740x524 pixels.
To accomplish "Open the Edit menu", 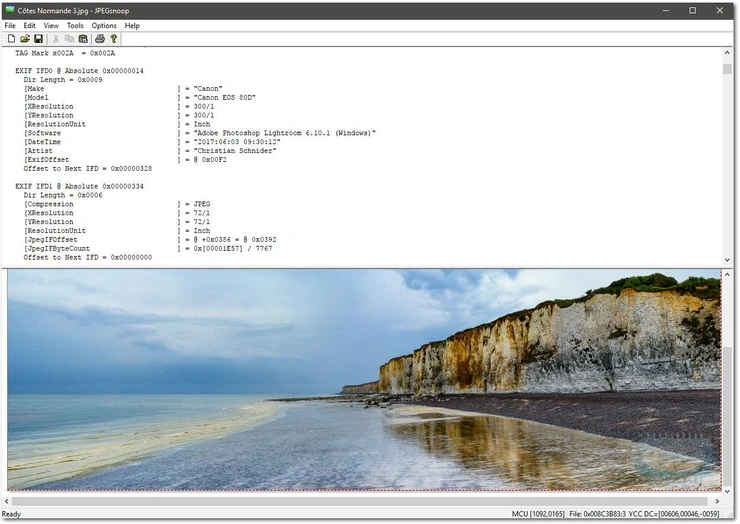I will point(29,25).
